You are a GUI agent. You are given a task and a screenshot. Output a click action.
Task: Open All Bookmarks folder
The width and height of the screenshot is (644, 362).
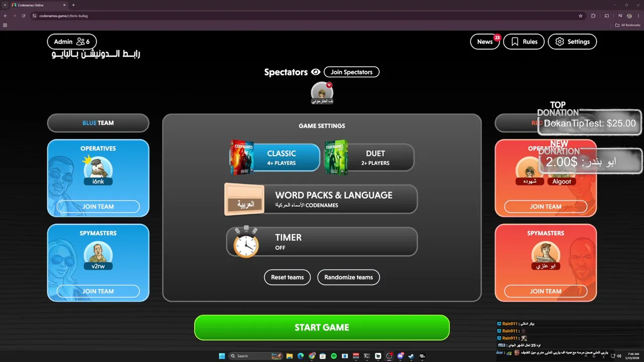click(x=628, y=25)
